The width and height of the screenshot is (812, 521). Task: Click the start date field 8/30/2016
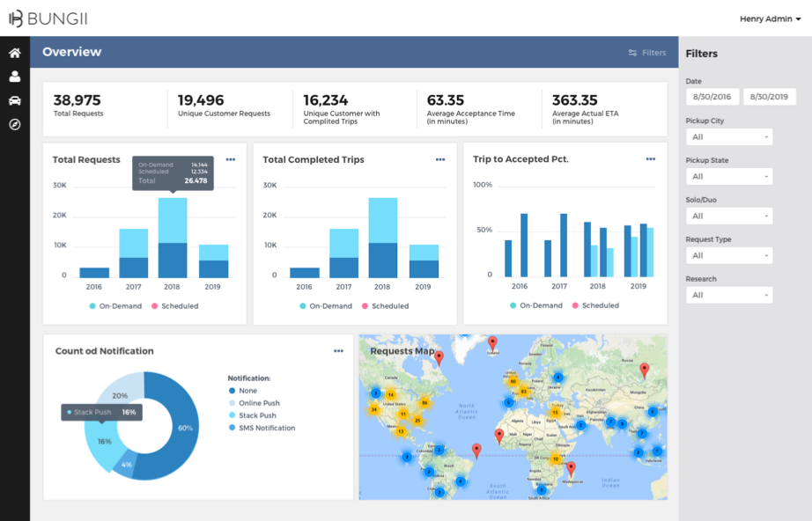point(712,97)
